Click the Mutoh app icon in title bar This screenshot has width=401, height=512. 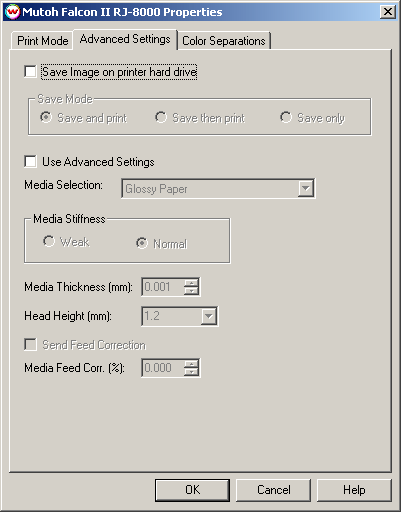(13, 12)
